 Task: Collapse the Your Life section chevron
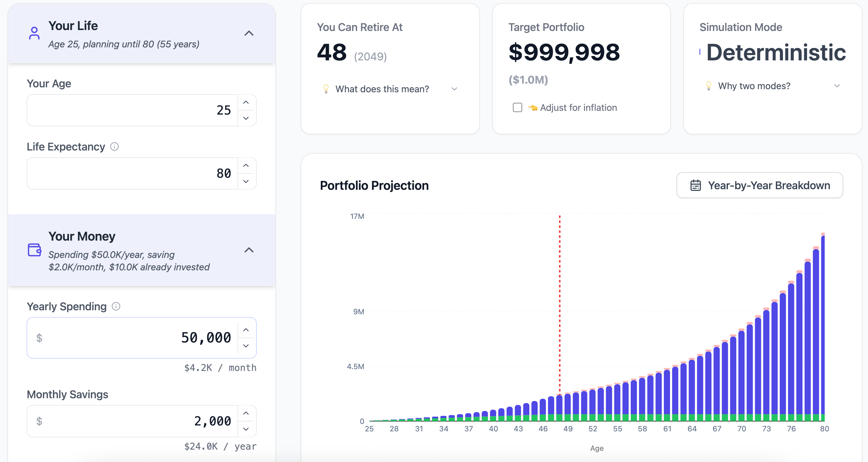tap(249, 33)
